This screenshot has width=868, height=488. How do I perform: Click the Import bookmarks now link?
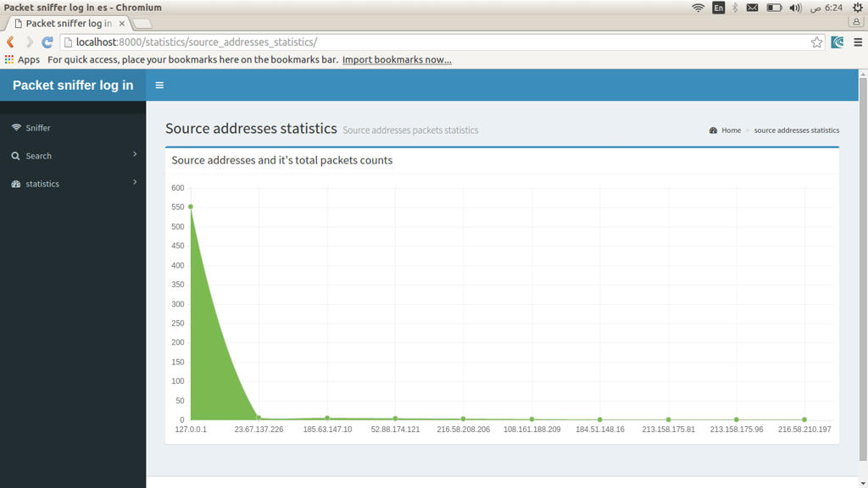point(397,59)
